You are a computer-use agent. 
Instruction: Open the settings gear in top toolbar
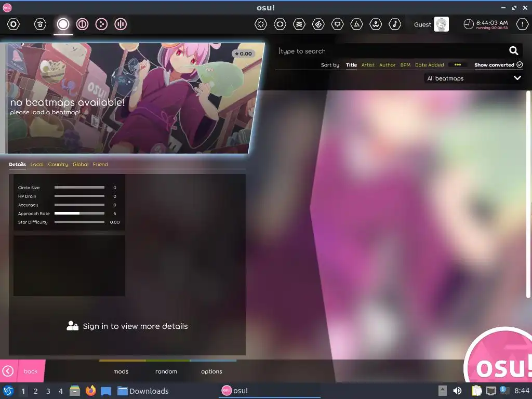14,24
